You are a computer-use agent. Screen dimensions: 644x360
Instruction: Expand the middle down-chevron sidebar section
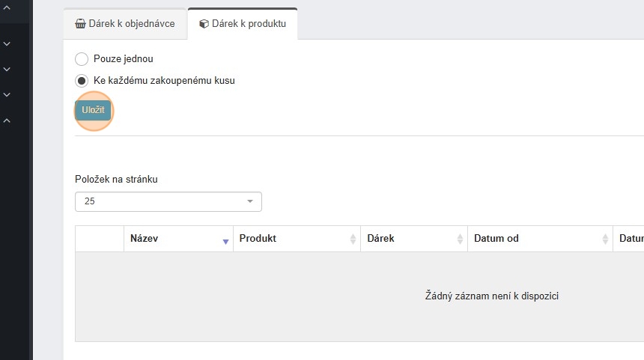7,70
